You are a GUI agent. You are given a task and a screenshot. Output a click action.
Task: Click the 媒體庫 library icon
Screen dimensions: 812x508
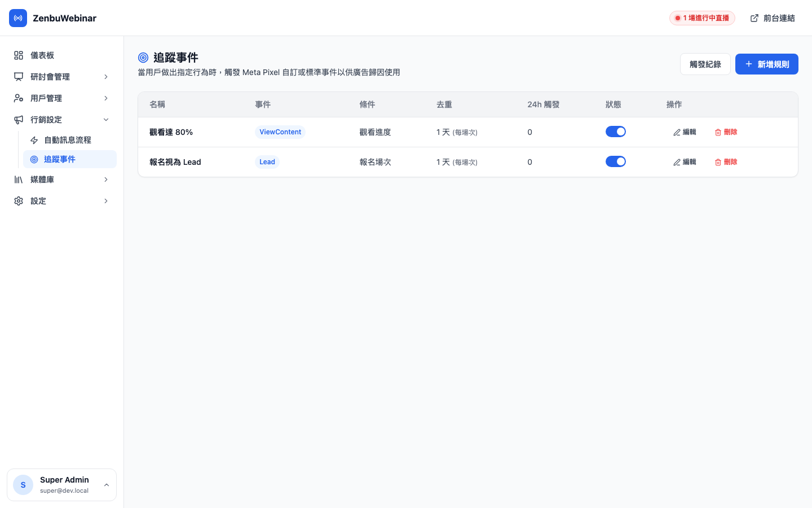(19, 179)
